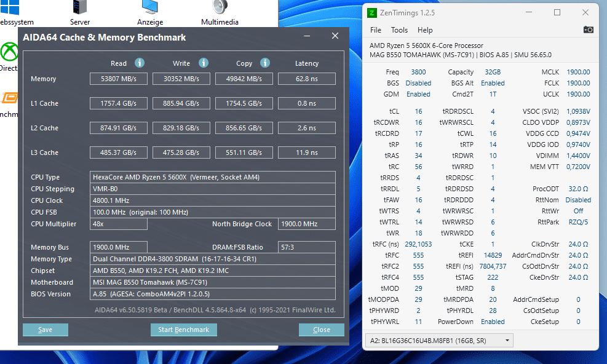Screen dimensions: 607x364
Task: Click L2 Cache latency 2.6 ns
Action: [307, 128]
